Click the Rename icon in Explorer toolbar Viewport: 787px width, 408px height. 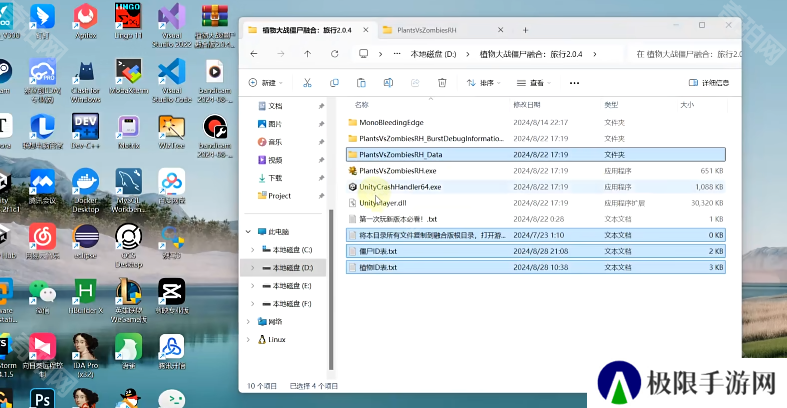click(388, 83)
